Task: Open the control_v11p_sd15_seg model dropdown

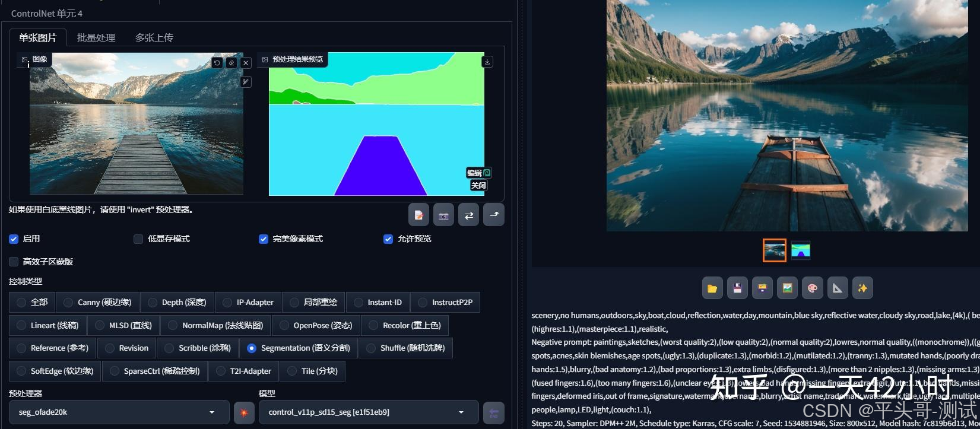Action: (x=368, y=412)
